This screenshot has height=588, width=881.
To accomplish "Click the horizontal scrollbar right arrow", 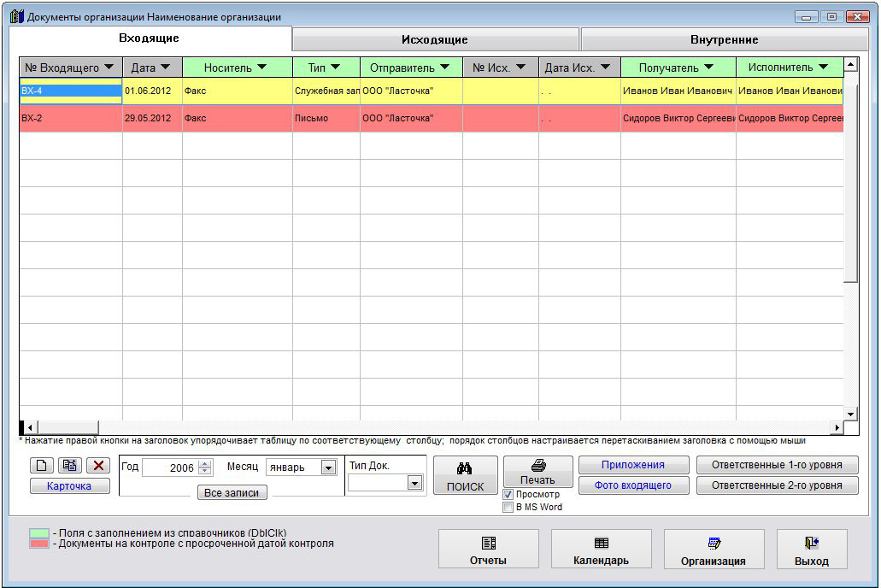I will [837, 427].
